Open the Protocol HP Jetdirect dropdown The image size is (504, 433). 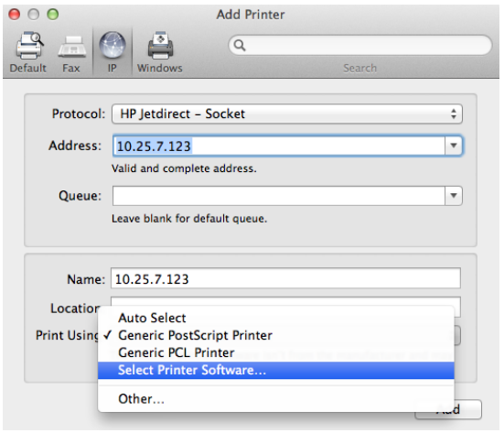click(287, 114)
